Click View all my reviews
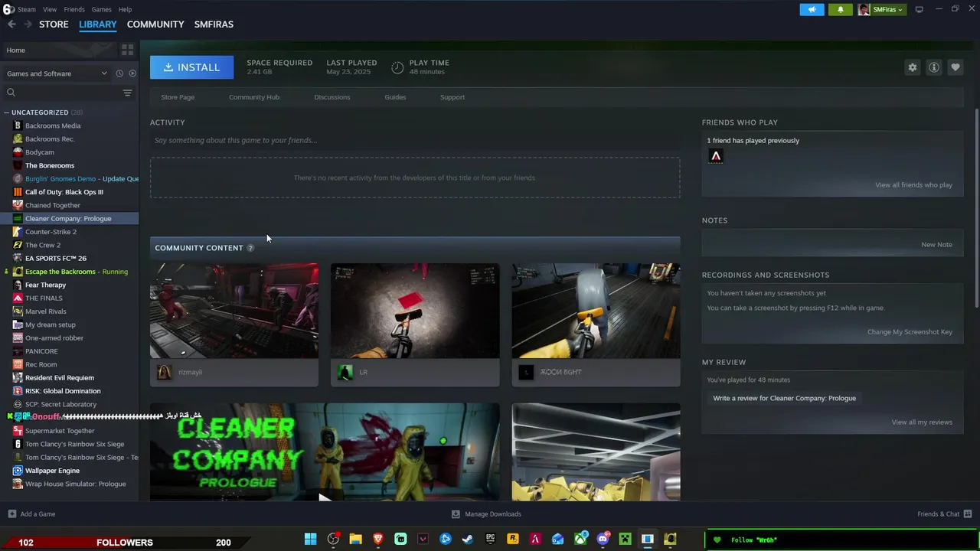The height and width of the screenshot is (551, 980). pyautogui.click(x=922, y=422)
